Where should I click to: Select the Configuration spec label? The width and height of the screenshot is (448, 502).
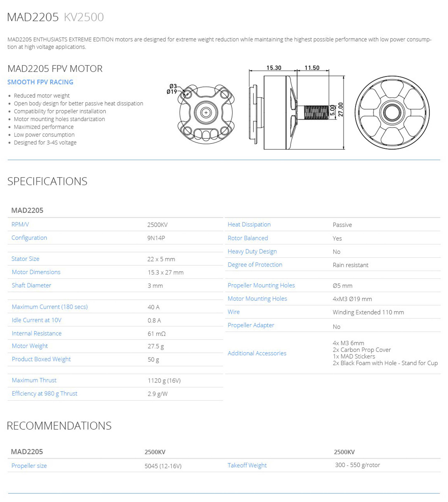coord(29,238)
